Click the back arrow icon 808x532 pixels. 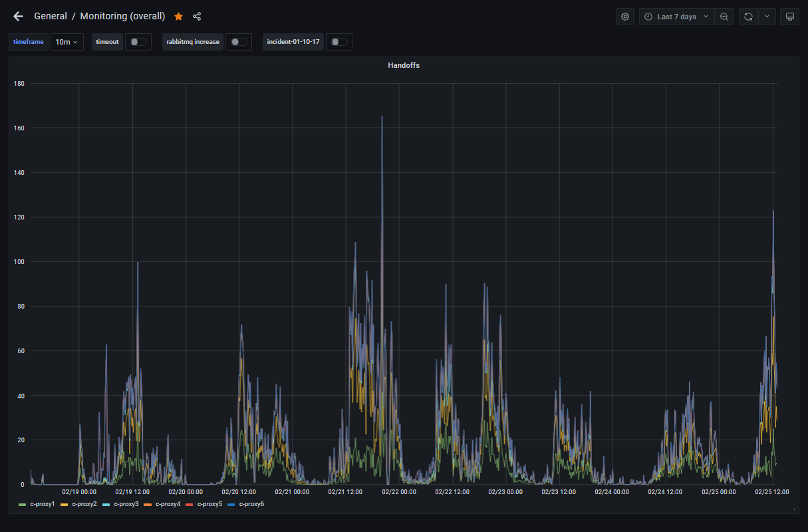[x=18, y=17]
